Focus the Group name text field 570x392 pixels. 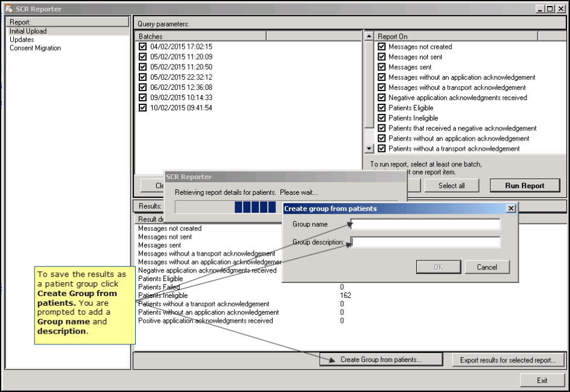coord(426,224)
